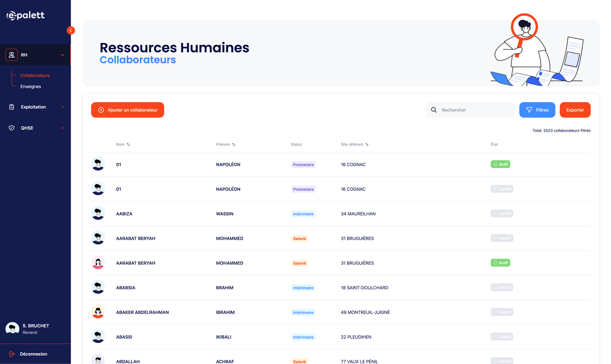The width and height of the screenshot is (611, 364).
Task: Click the RH people icon in sidebar
Action: coord(12,55)
